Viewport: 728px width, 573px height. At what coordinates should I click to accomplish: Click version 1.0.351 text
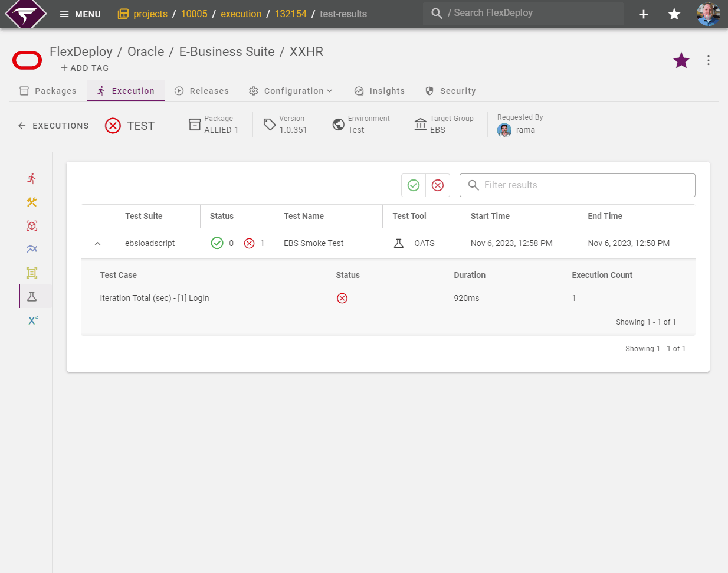tap(293, 130)
